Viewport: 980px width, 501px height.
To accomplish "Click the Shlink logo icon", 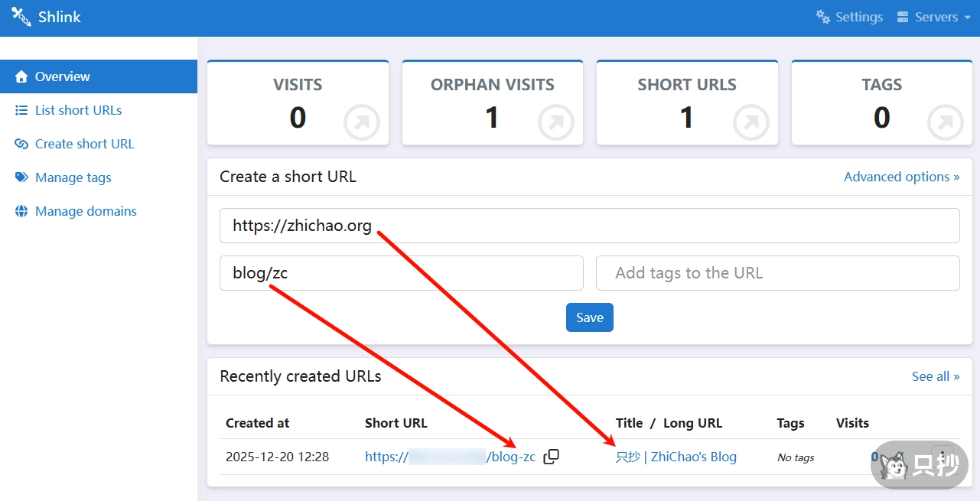I will (21, 17).
